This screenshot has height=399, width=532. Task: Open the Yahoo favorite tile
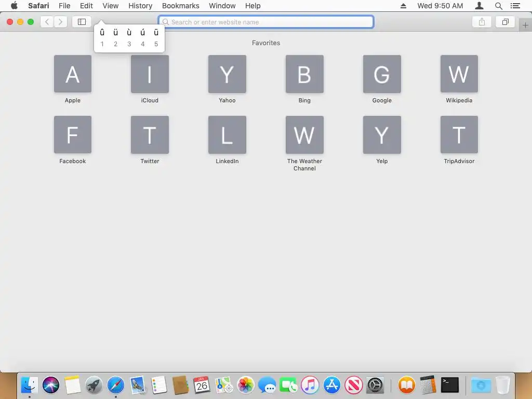click(x=227, y=74)
